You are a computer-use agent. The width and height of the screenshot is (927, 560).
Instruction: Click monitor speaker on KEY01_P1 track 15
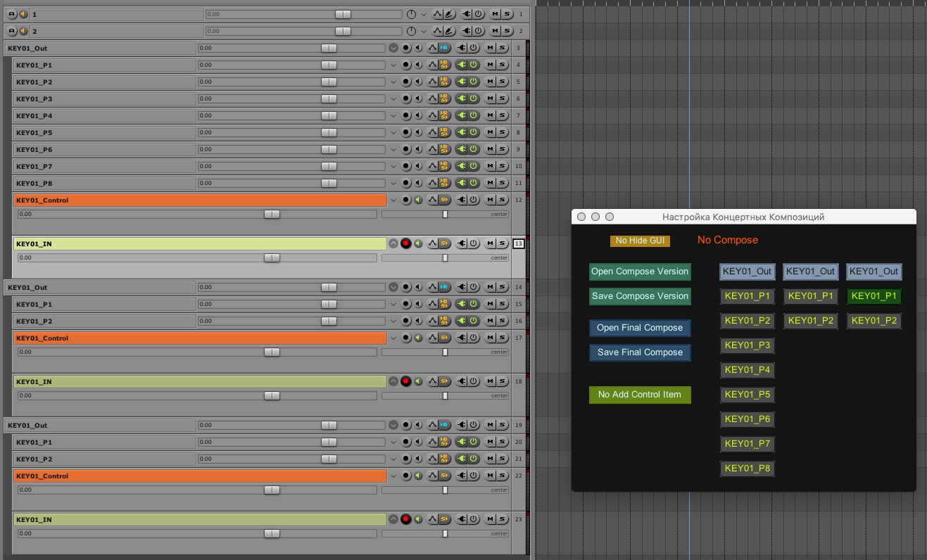click(x=418, y=304)
